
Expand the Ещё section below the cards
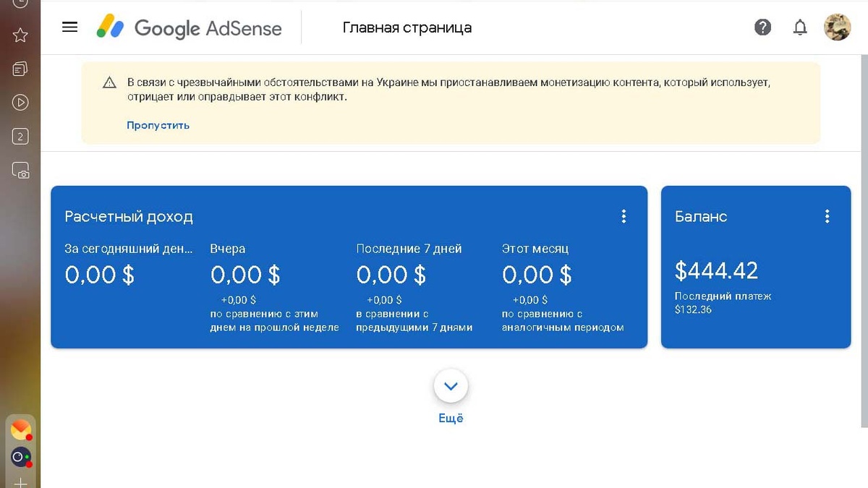[x=451, y=386]
